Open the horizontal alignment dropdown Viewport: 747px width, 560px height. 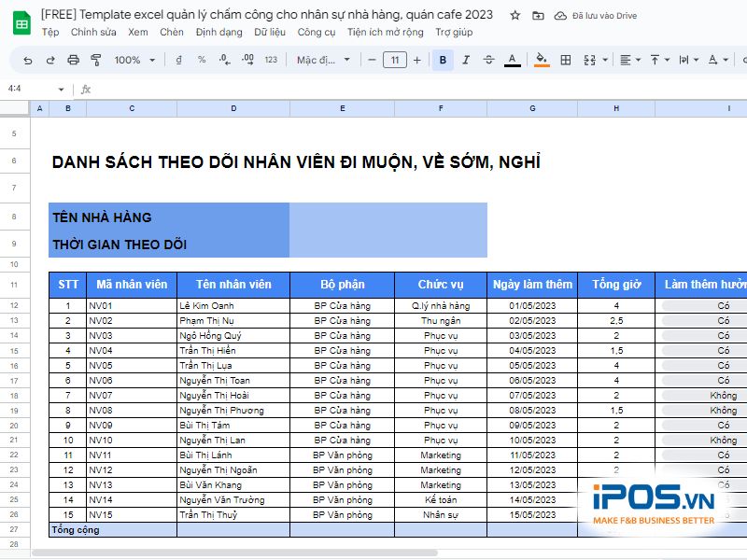[626, 60]
